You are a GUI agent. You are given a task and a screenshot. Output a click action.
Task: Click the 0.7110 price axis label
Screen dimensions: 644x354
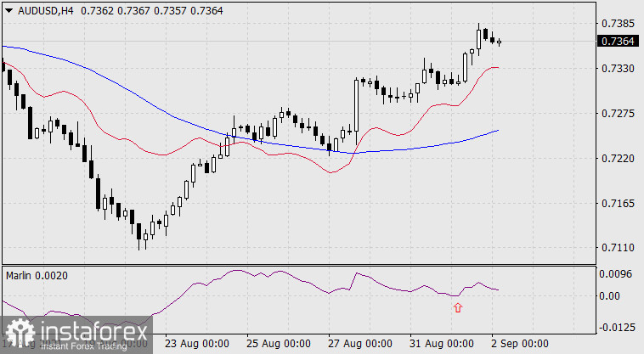(x=617, y=248)
